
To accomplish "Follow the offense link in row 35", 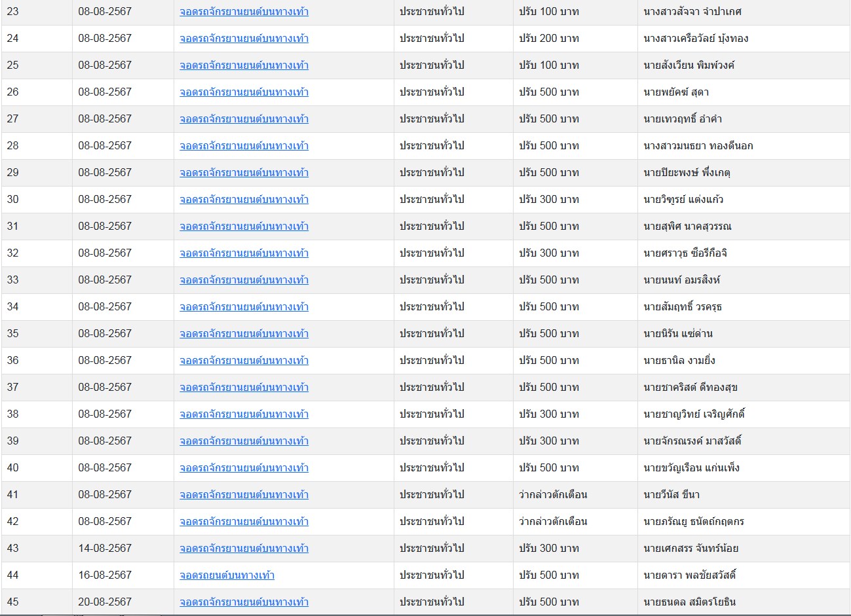I will [x=244, y=334].
